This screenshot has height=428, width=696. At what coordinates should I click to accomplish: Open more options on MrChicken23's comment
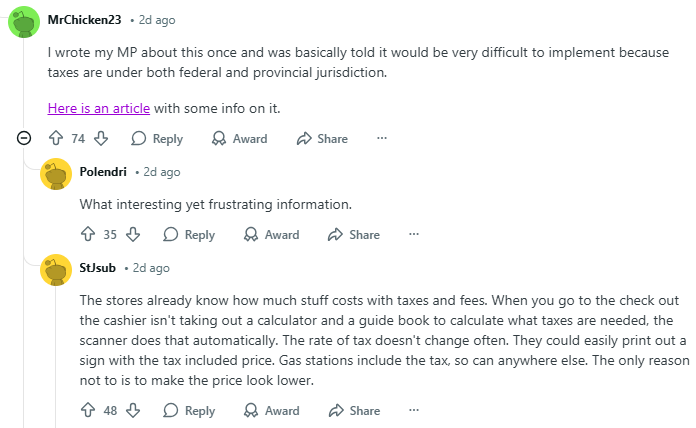pyautogui.click(x=381, y=139)
